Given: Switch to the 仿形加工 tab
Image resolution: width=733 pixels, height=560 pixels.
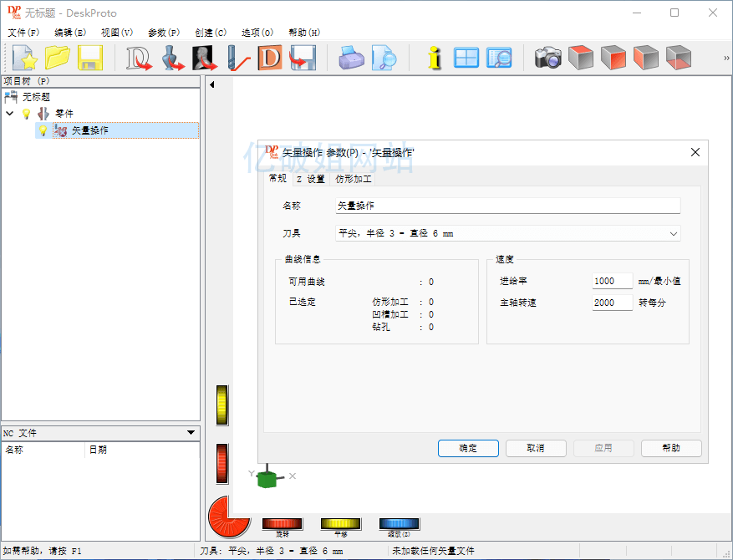Looking at the screenshot, I should coord(354,179).
